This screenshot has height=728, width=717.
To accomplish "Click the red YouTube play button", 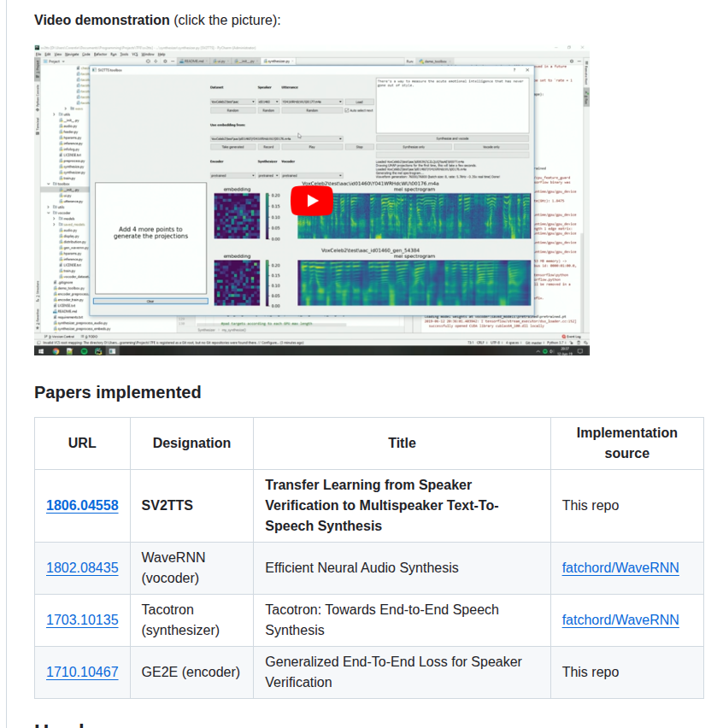I will point(311,202).
